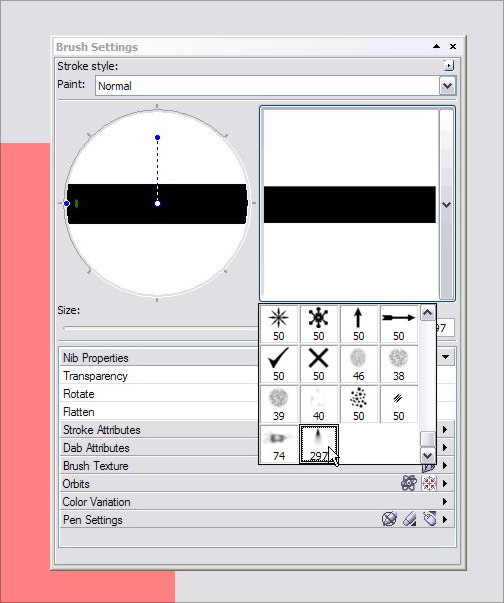Image resolution: width=504 pixels, height=603 pixels.
Task: Open the Stroke style flyout menu
Action: pyautogui.click(x=449, y=65)
